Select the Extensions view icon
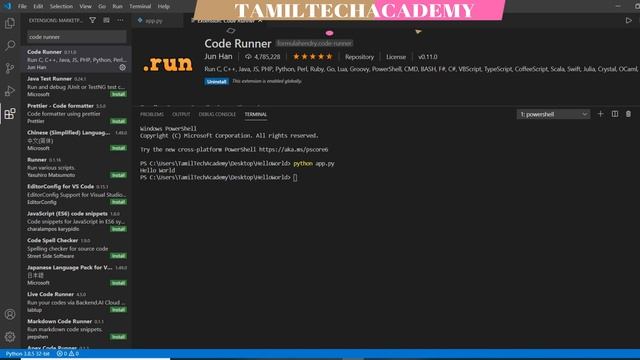Image resolution: width=640 pixels, height=360 pixels. pyautogui.click(x=10, y=113)
